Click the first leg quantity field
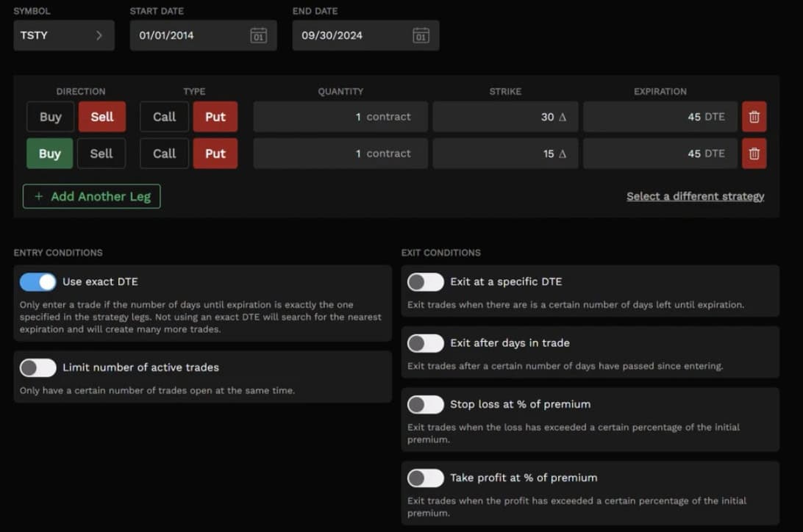The image size is (803, 532). point(340,116)
